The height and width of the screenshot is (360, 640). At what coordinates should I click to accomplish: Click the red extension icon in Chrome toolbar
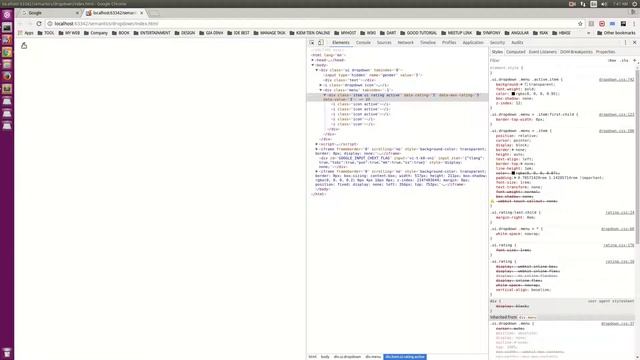(602, 24)
